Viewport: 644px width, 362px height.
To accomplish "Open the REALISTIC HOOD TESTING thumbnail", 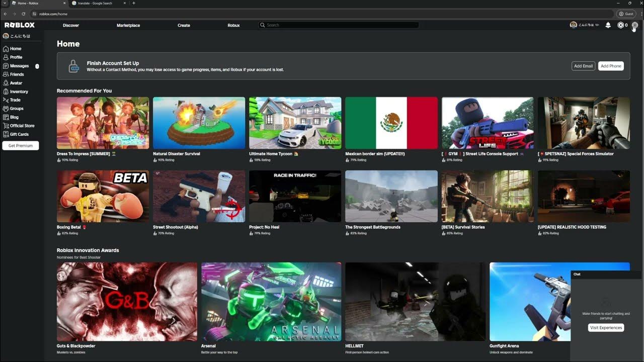I will (x=584, y=196).
